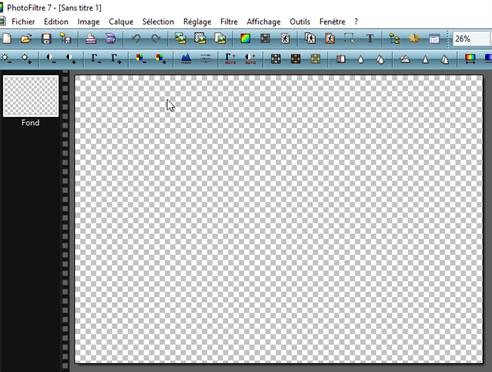492x372 pixels.
Task: Redo the last undone action
Action: (x=156, y=39)
